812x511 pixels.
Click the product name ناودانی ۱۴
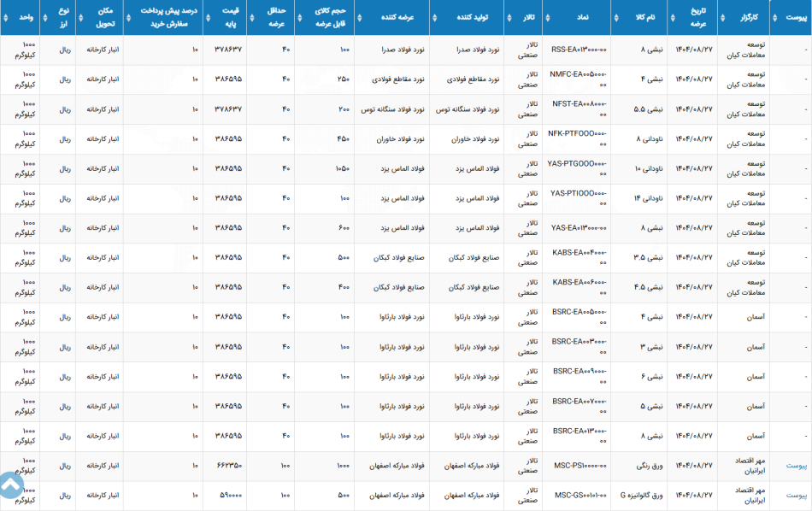[649, 198]
